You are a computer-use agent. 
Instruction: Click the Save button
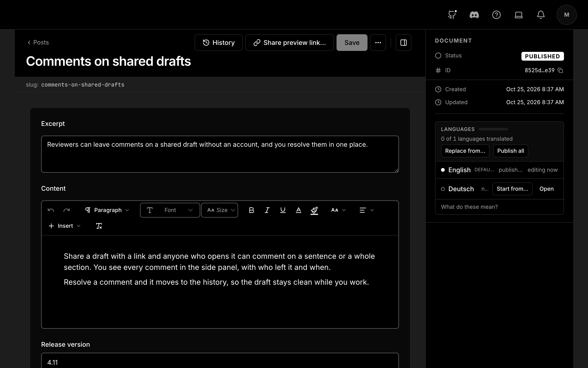(x=352, y=43)
